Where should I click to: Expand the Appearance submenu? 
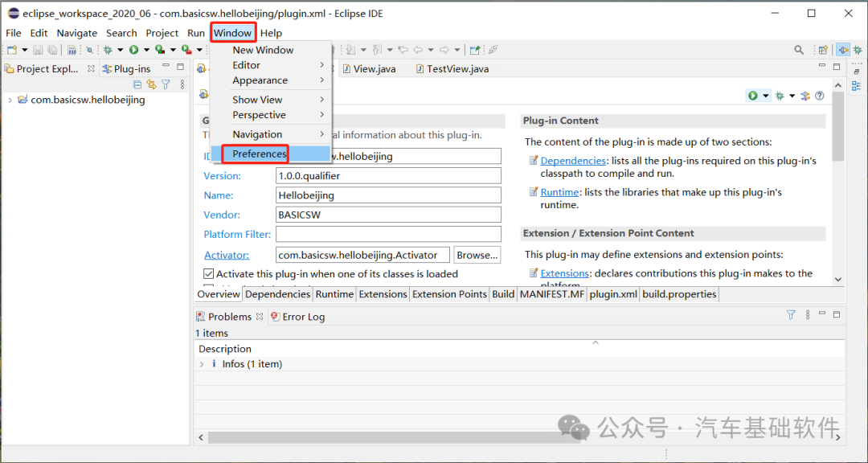click(x=272, y=80)
